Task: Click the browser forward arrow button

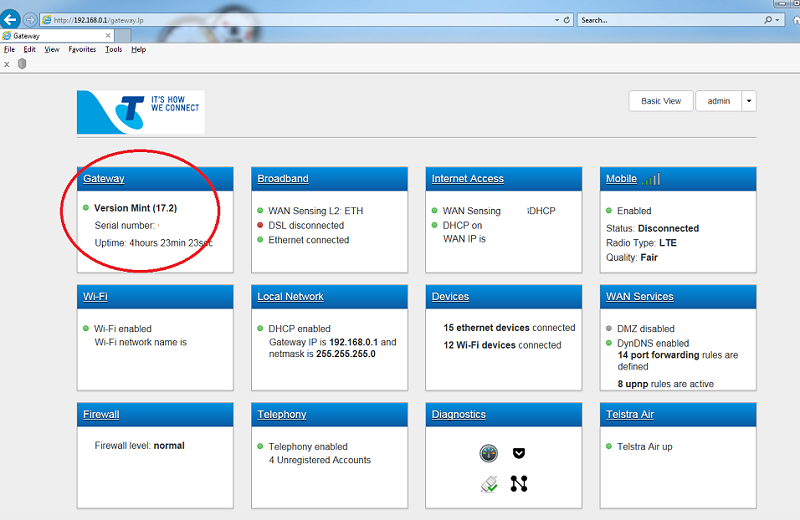Action: coord(30,20)
